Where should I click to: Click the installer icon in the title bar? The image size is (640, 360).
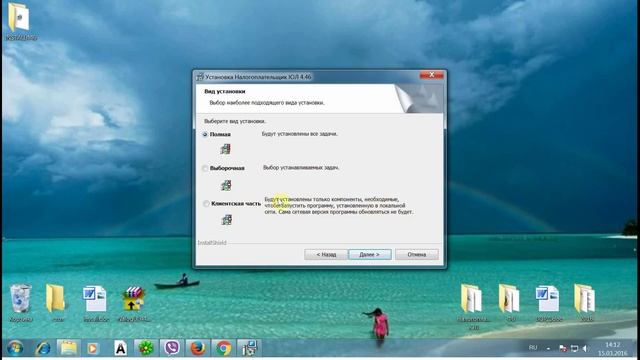click(x=200, y=77)
